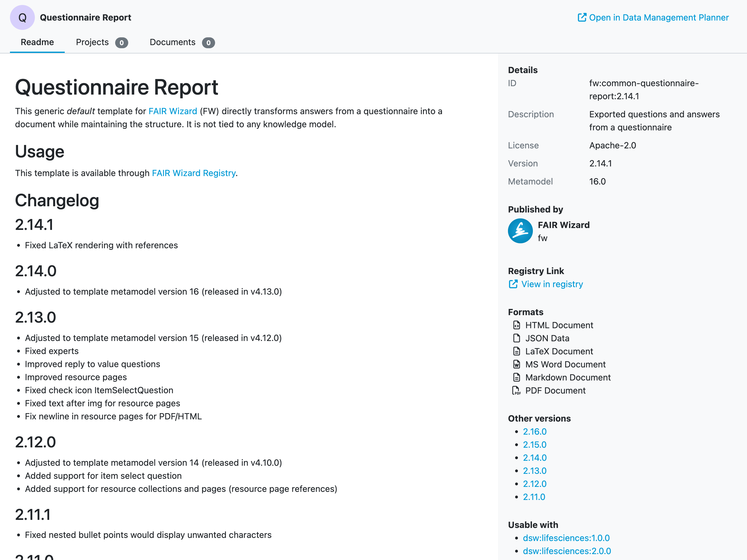Click the 2.12.0 changelog heading
The height and width of the screenshot is (560, 747).
tap(35, 442)
